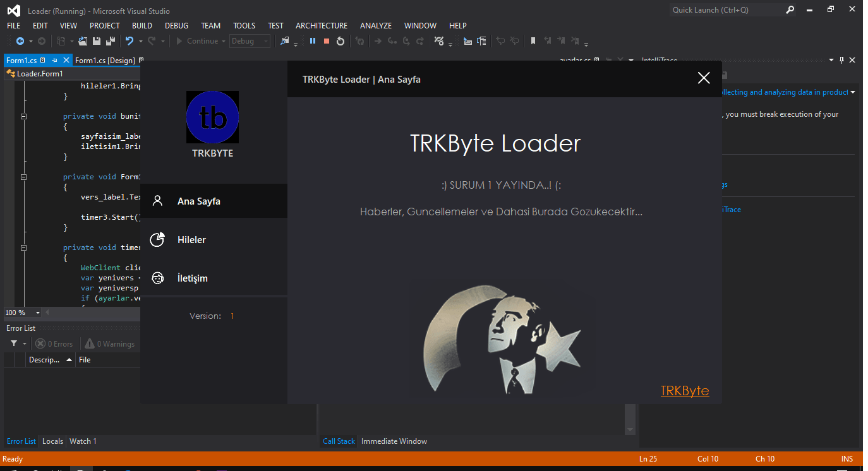Click the Save All toolbar icon
Image resolution: width=868 pixels, height=471 pixels.
[110, 41]
